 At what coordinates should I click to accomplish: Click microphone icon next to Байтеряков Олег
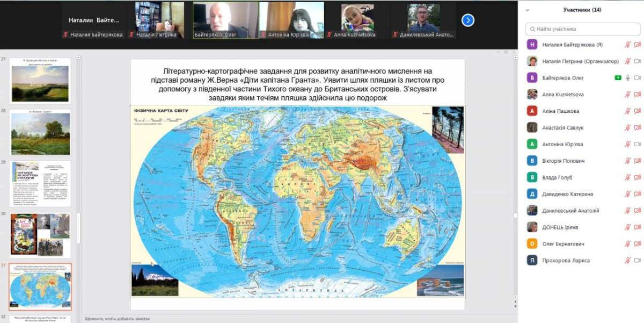pos(627,78)
